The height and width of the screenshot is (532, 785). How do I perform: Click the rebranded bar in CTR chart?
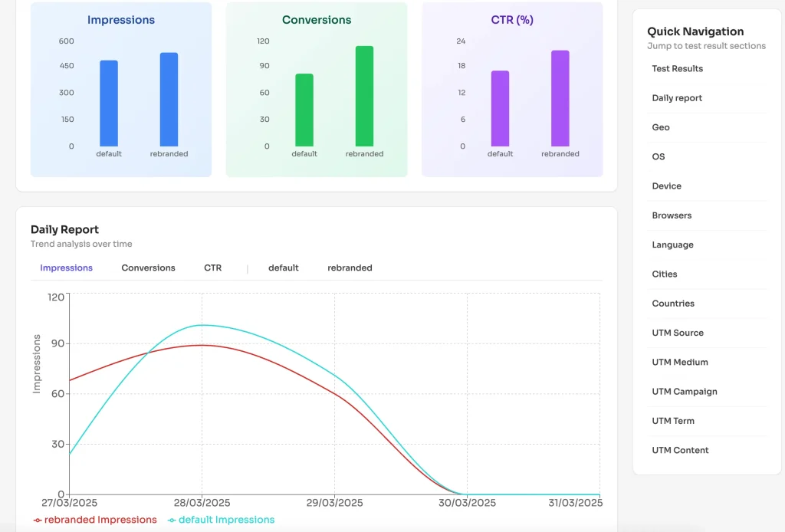point(560,99)
